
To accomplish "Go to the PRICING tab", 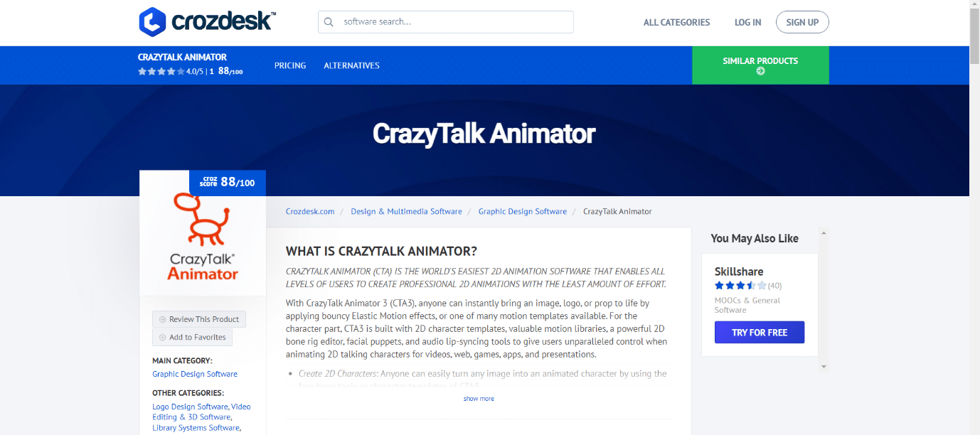I will tap(290, 65).
